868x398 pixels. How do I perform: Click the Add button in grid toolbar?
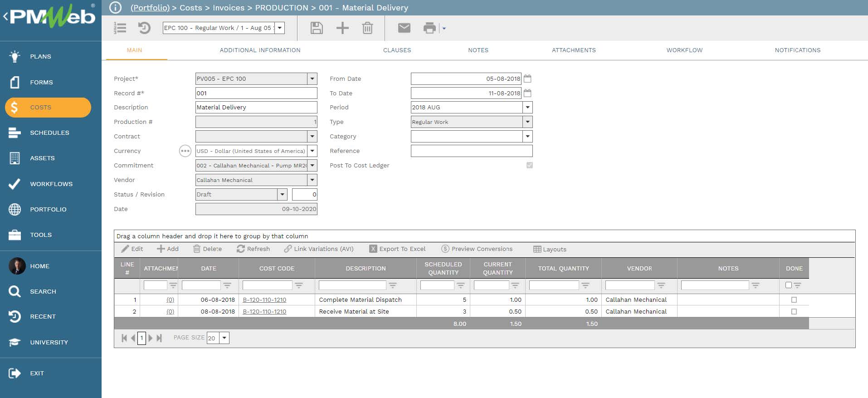pyautogui.click(x=167, y=249)
